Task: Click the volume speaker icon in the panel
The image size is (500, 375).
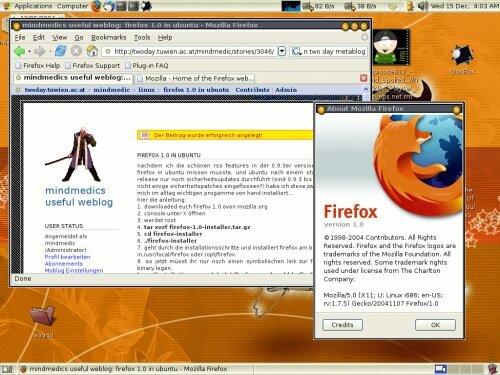Action: pos(423,6)
